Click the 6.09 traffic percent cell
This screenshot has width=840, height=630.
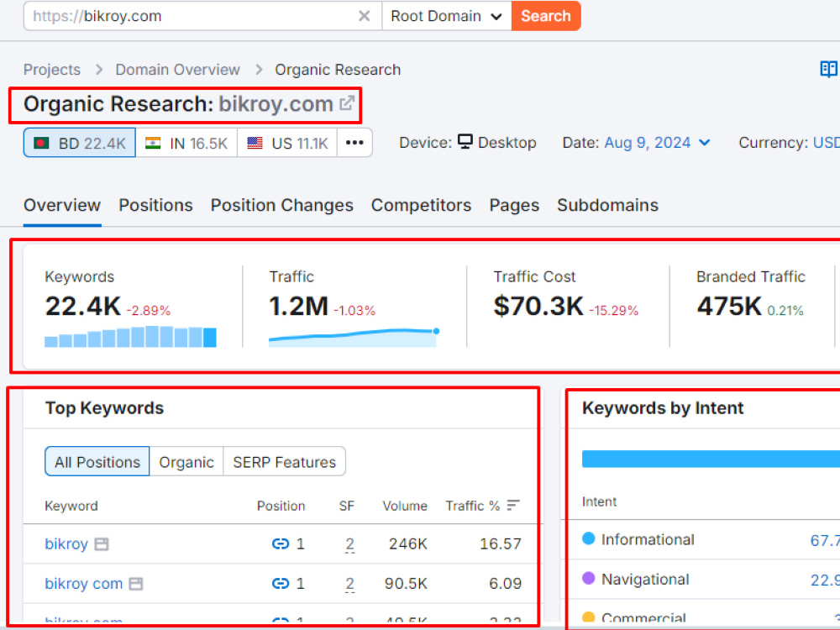point(505,584)
